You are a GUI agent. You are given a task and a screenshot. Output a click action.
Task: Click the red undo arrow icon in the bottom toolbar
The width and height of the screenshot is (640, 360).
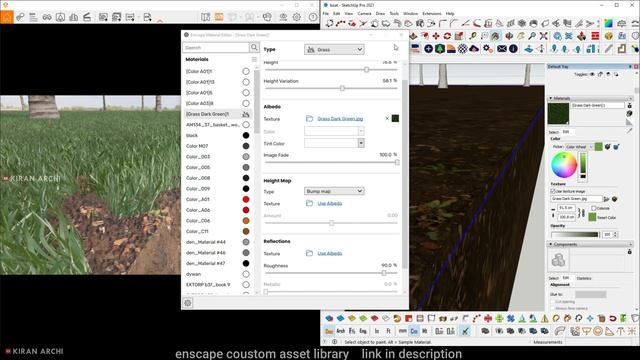(x=613, y=318)
